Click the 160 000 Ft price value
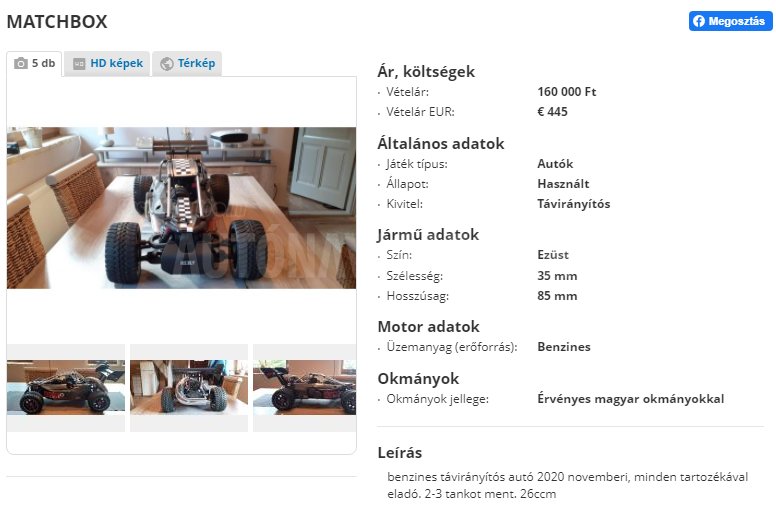776x516 pixels. (567, 92)
